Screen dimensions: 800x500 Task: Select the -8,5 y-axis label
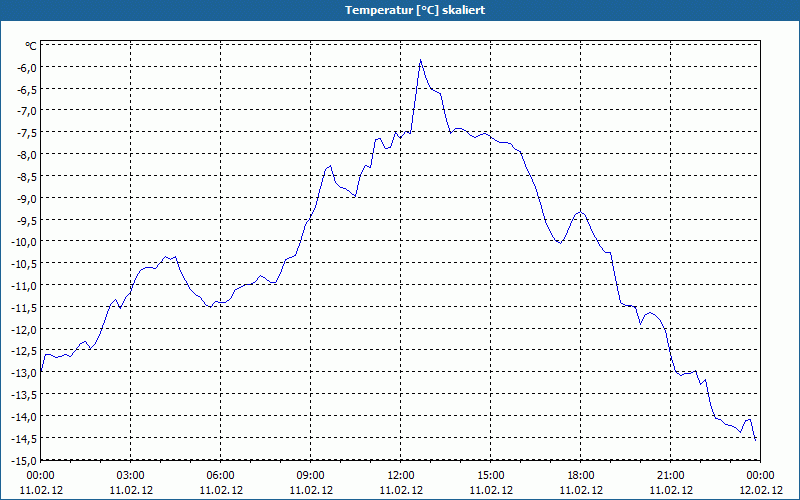click(28, 176)
